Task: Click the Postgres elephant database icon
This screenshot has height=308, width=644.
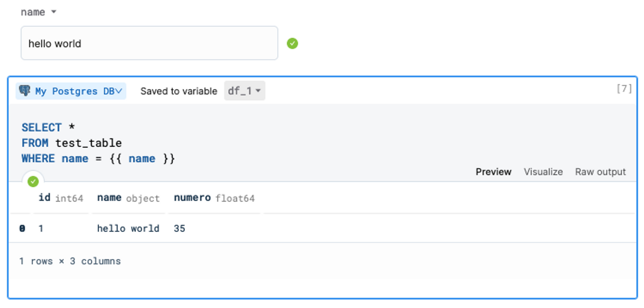Action: point(24,91)
